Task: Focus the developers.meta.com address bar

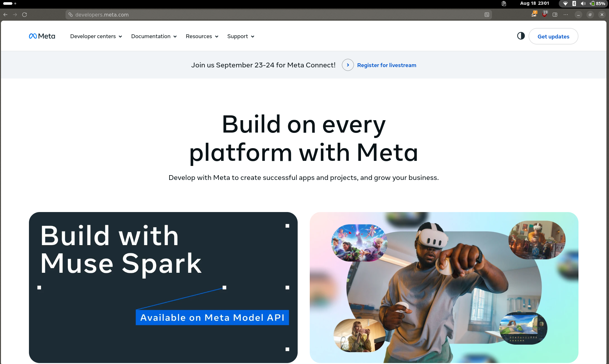Action: [278, 15]
